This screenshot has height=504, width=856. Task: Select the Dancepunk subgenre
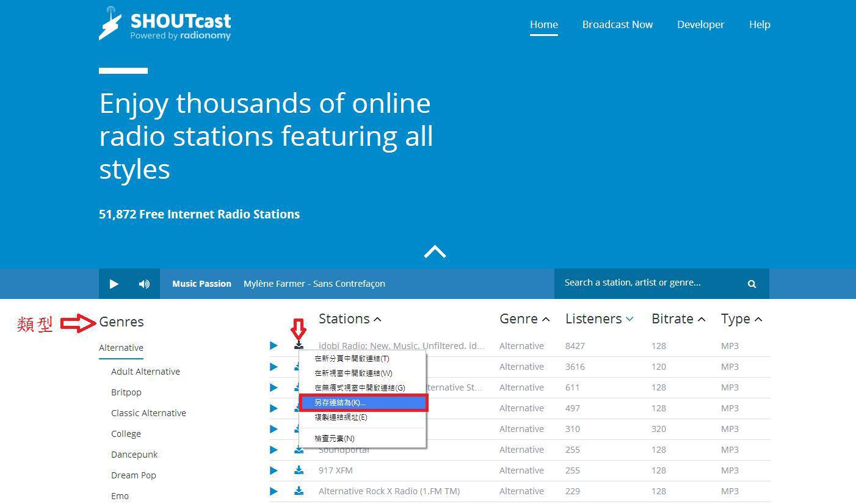point(134,455)
